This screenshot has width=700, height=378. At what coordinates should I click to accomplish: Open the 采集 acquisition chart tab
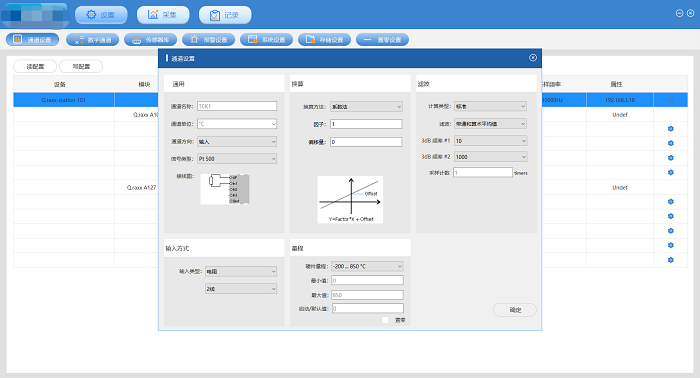coord(163,15)
